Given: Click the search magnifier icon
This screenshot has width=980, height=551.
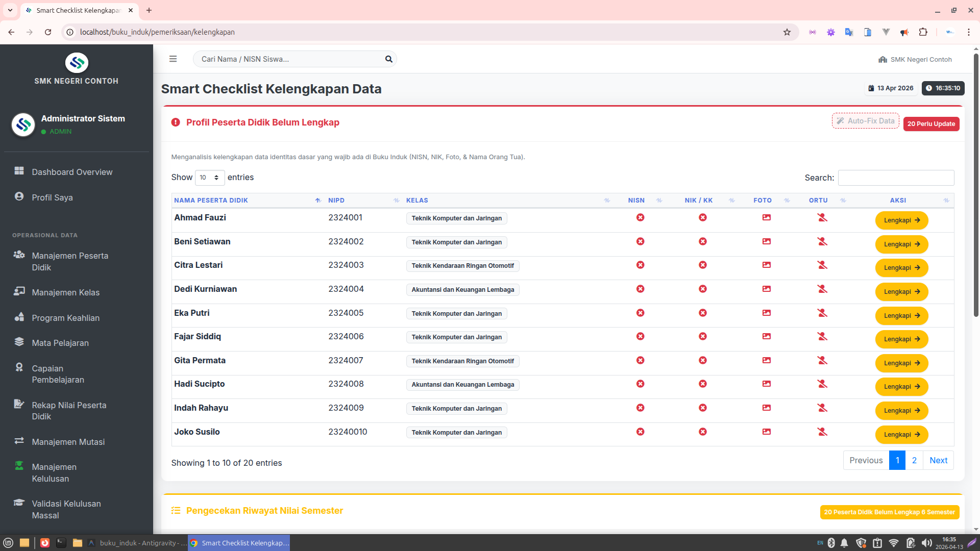Looking at the screenshot, I should pyautogui.click(x=388, y=59).
